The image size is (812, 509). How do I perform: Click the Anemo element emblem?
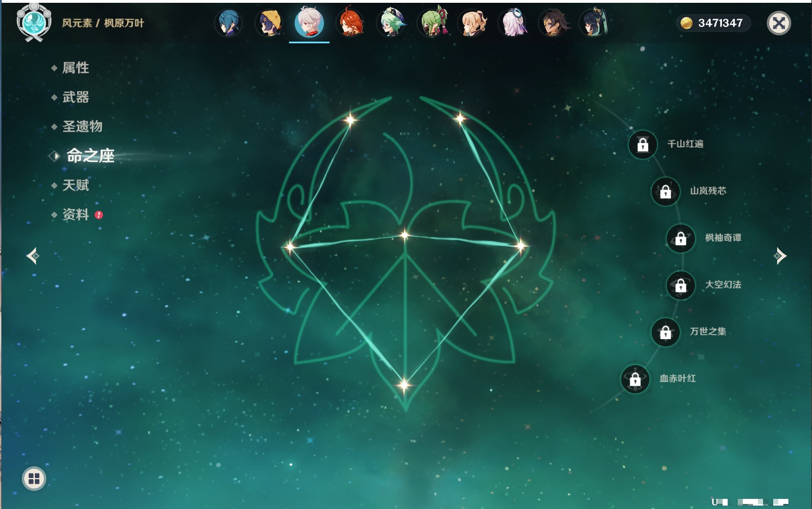[34, 22]
